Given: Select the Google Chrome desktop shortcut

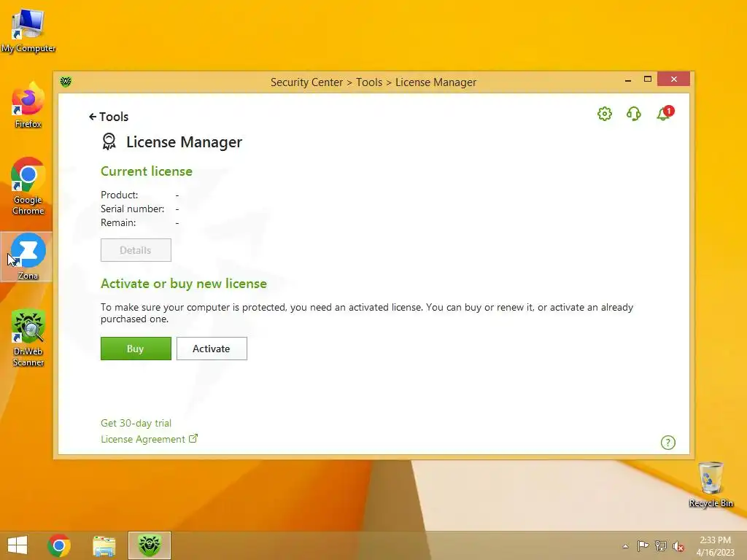Looking at the screenshot, I should (x=28, y=186).
